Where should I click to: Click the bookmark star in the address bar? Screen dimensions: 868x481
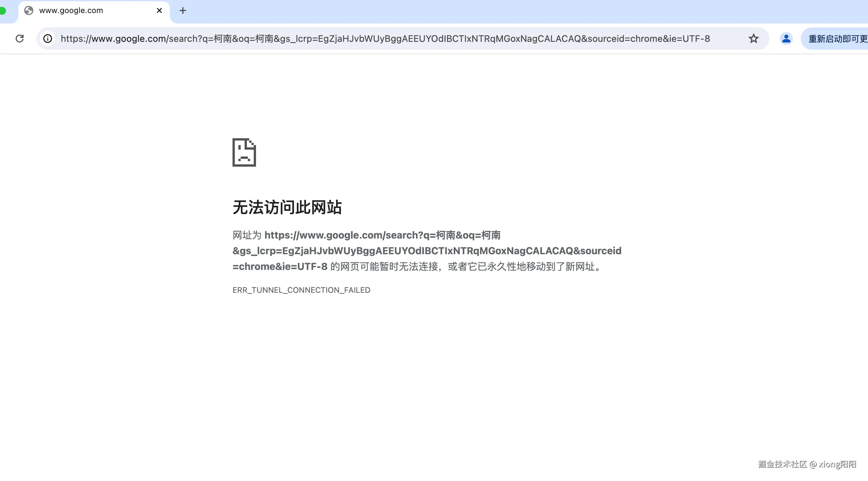click(754, 39)
